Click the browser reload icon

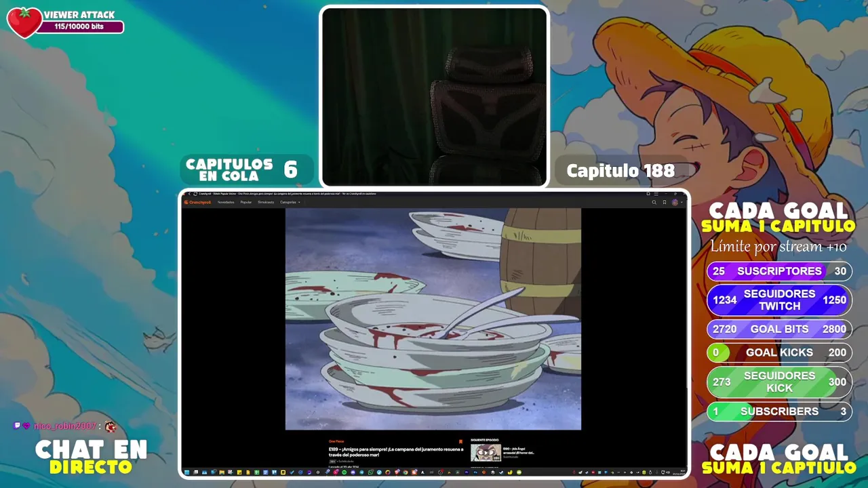tap(195, 194)
